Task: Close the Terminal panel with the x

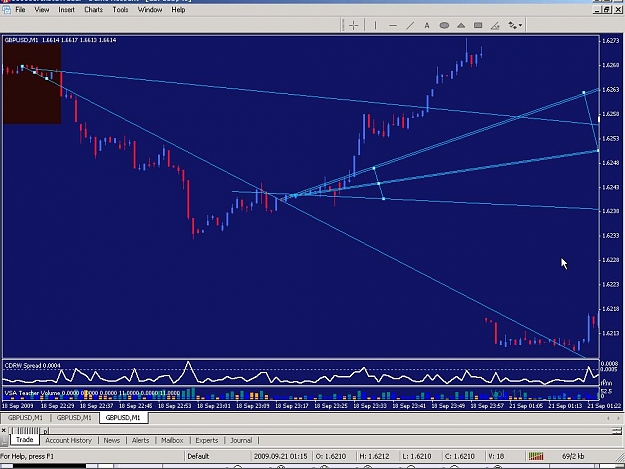Action: (4, 430)
